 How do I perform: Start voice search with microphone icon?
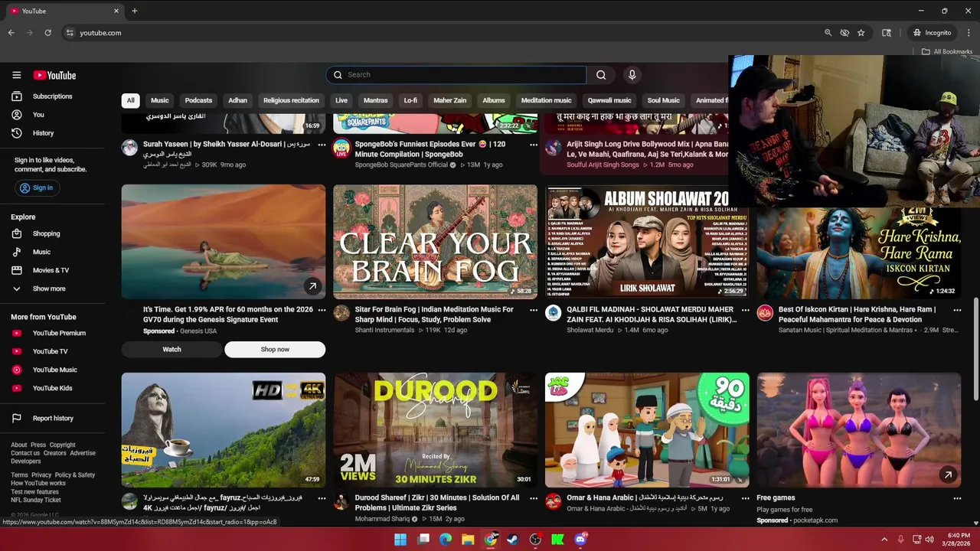(632, 74)
